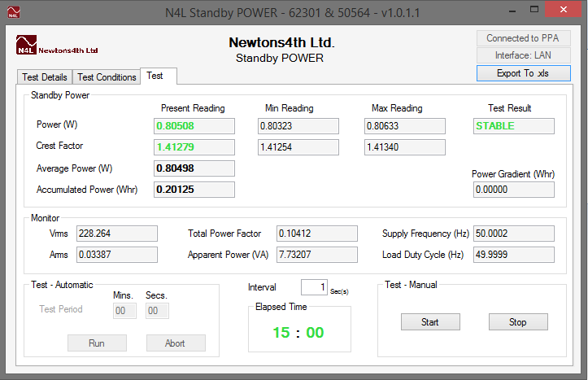Click the N4L app icon in title bar
The image size is (588, 380).
click(14, 12)
